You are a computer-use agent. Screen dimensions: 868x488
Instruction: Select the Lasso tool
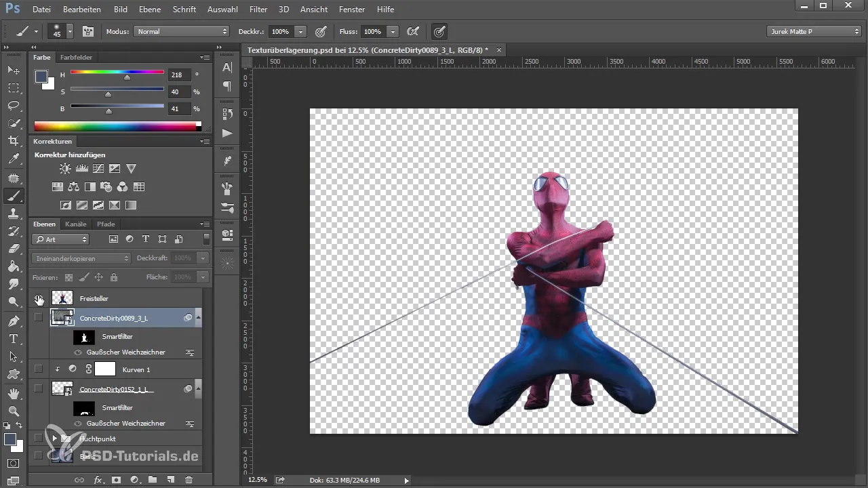[x=14, y=106]
